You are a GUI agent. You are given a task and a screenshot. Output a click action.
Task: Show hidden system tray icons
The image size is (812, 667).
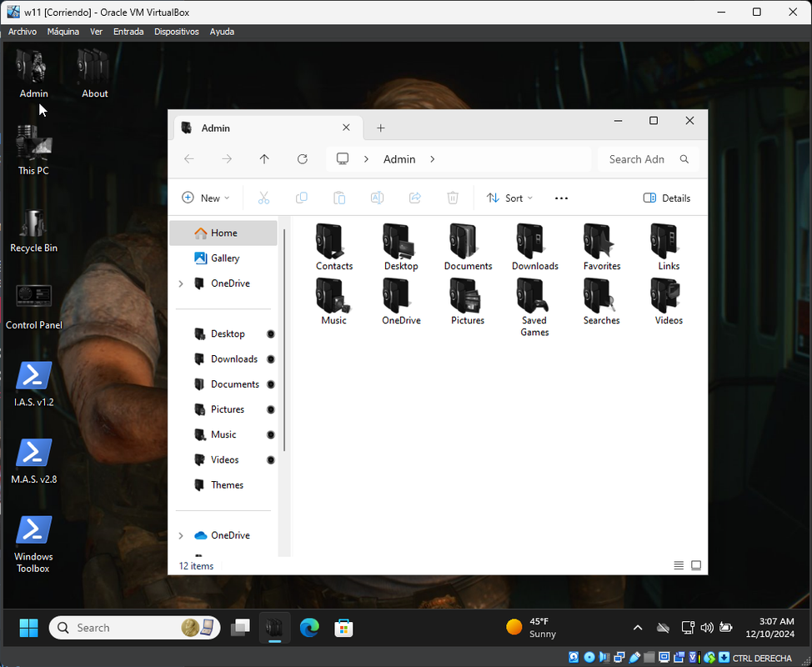coord(638,628)
